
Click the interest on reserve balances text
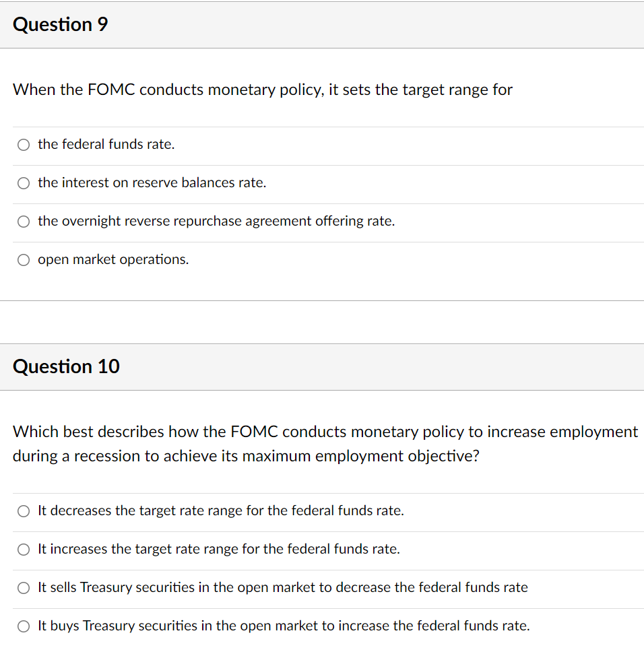point(152,183)
